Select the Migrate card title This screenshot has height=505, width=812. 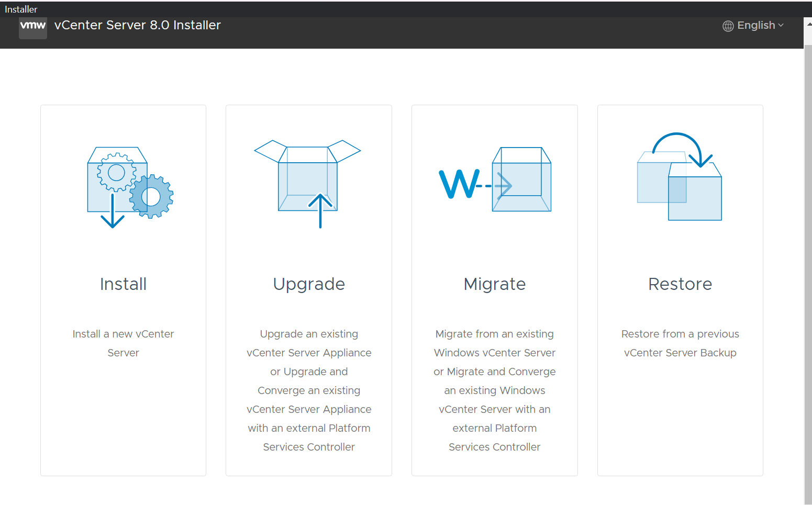[495, 284]
